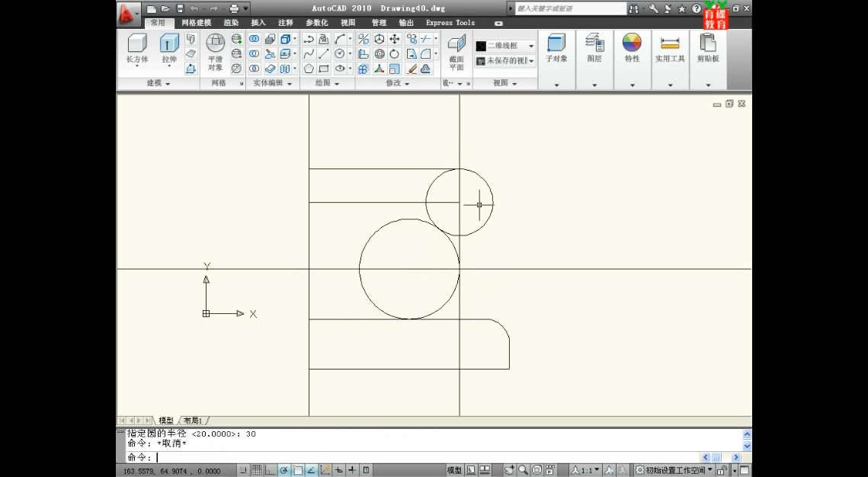Click the AutoCAD application menu logo

[x=127, y=14]
